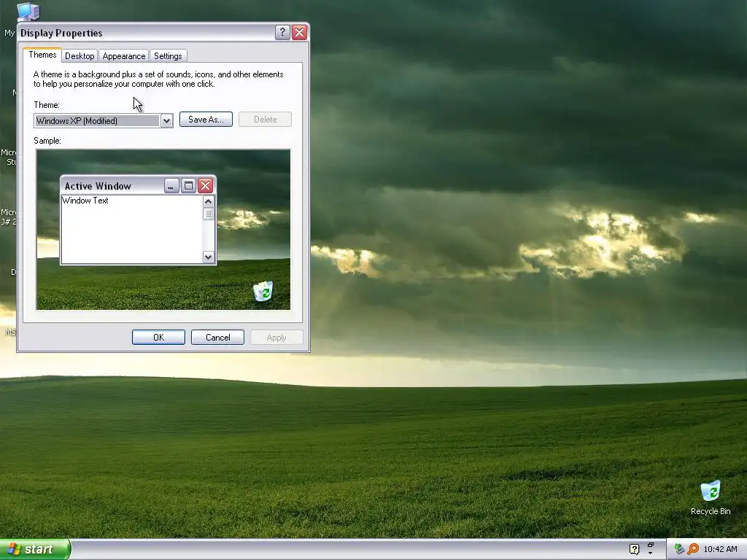Switch to the Desktop tab

(x=80, y=55)
